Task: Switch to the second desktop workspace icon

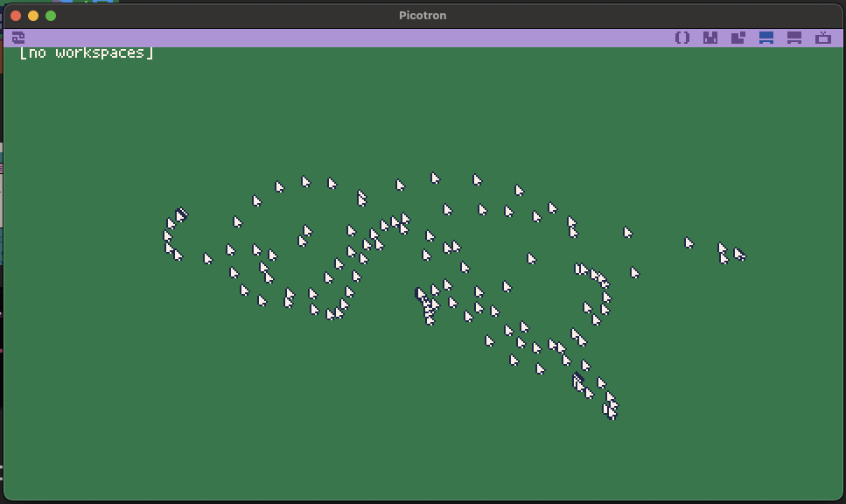Action: click(794, 38)
